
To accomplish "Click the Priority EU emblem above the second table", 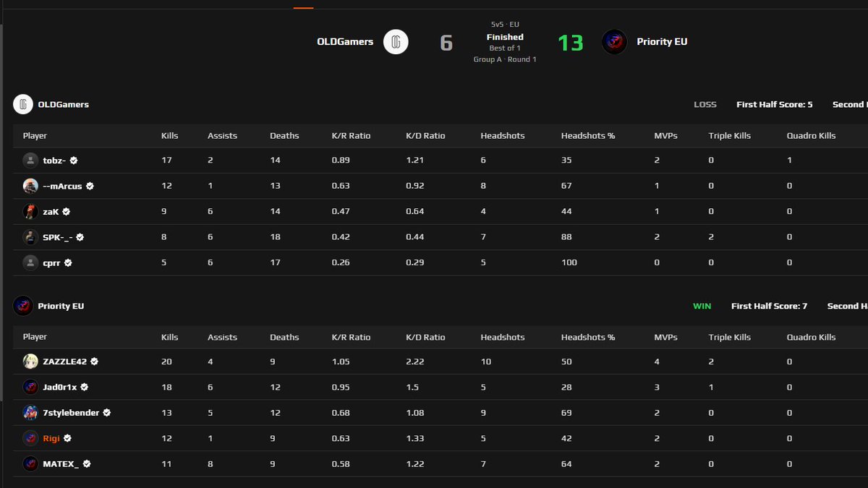I will (22, 306).
